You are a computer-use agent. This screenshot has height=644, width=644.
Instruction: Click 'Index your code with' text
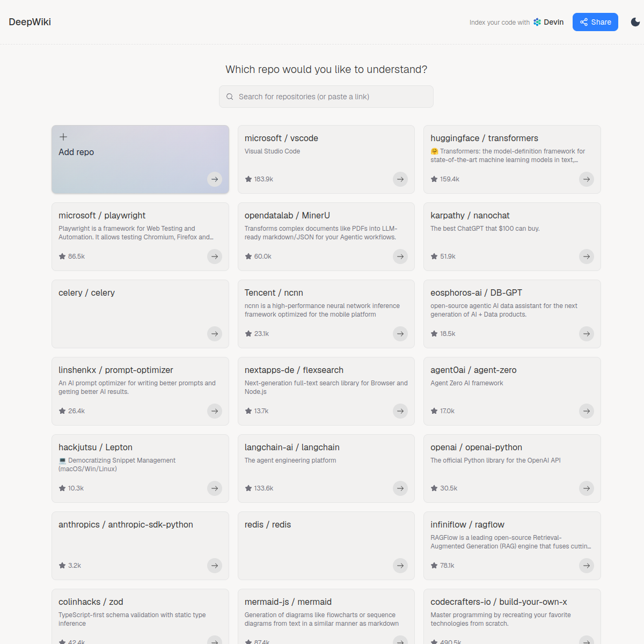click(x=500, y=23)
